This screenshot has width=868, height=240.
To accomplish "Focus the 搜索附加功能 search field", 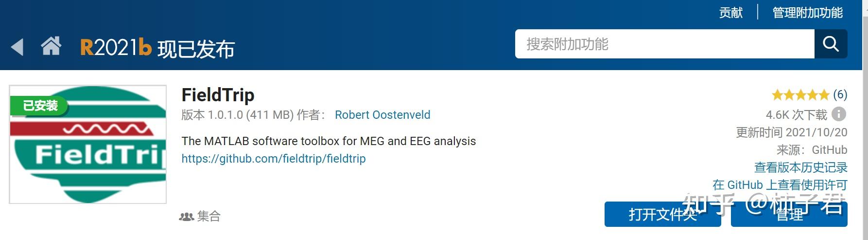I will 664,44.
